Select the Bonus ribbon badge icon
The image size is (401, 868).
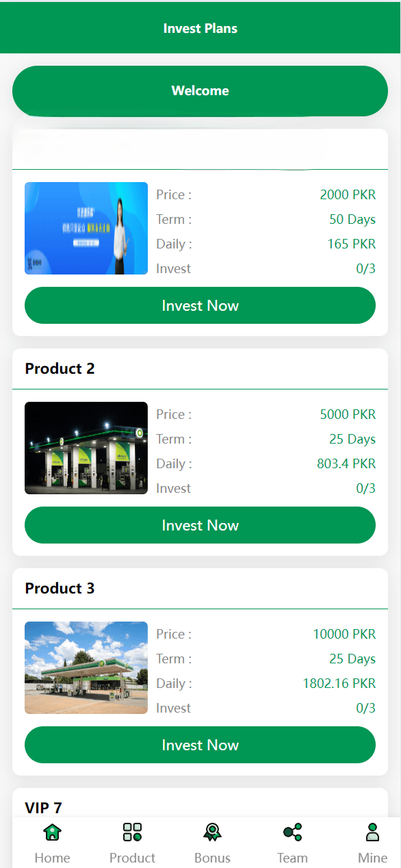(x=212, y=832)
